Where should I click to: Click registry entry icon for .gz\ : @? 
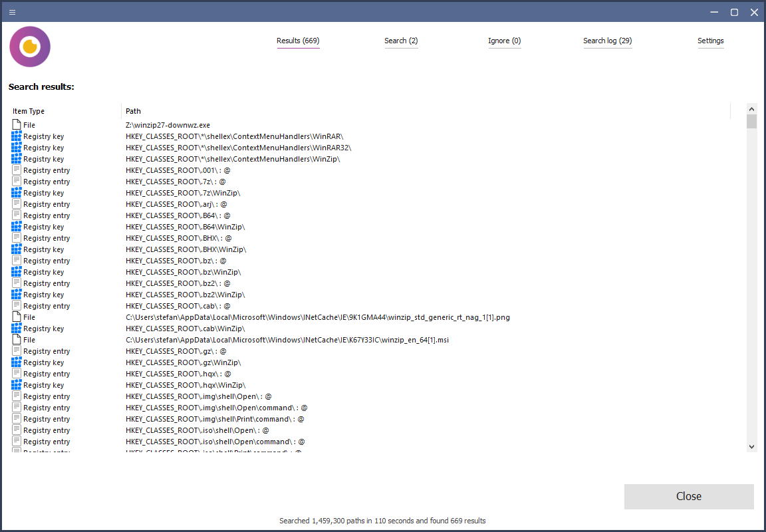tap(17, 351)
